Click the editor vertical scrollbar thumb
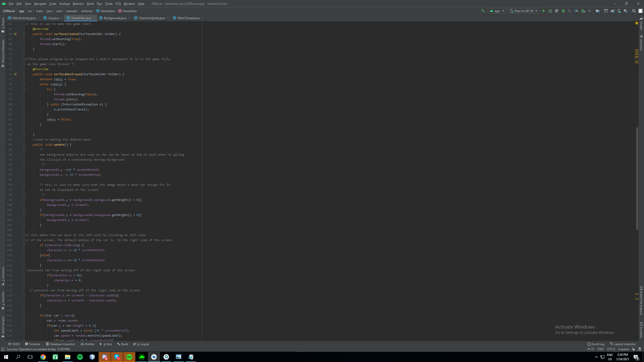Viewport: 644px width, 362px height. (x=637, y=178)
